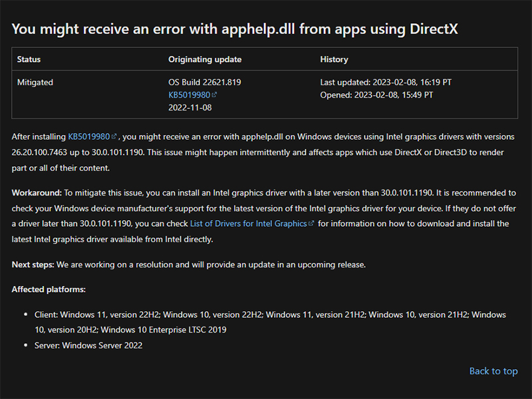Click the Mitigated status value
This screenshot has width=532, height=399.
coord(35,82)
